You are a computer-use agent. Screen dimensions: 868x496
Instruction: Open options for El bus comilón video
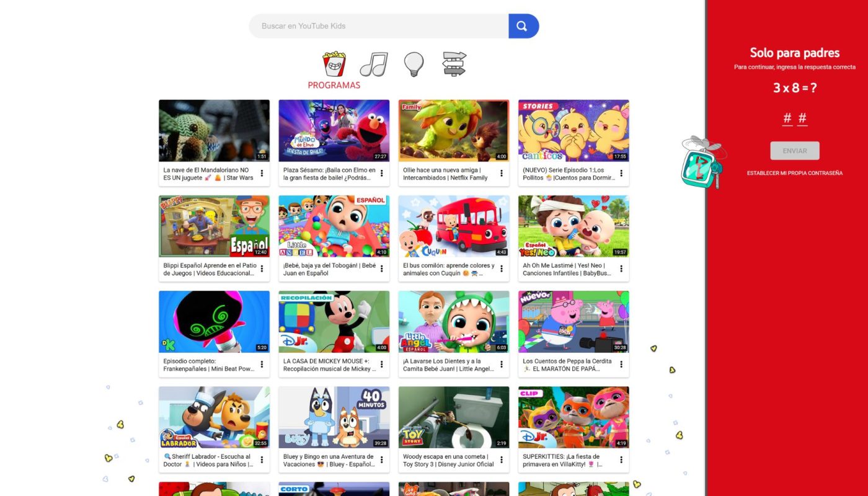click(x=501, y=269)
